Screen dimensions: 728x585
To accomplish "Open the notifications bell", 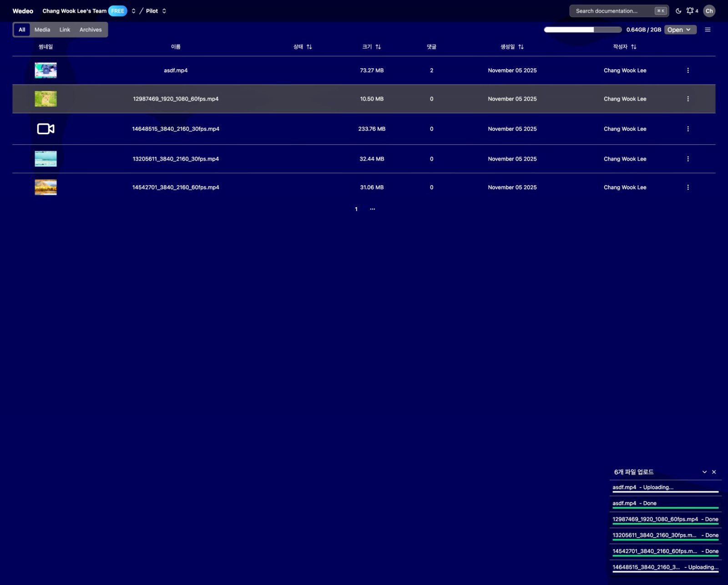I will [690, 11].
